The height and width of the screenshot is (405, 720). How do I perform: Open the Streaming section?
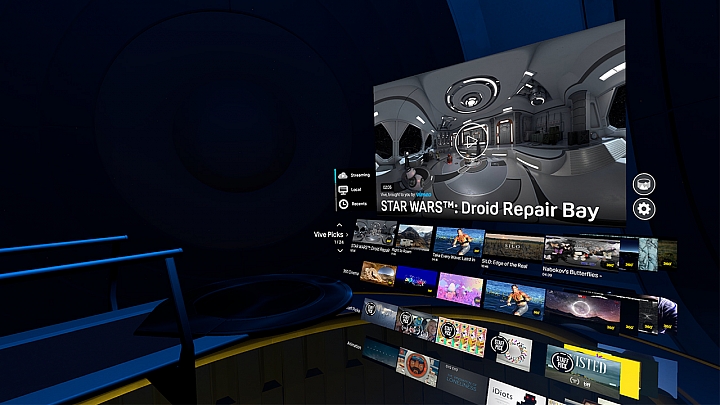(x=354, y=175)
